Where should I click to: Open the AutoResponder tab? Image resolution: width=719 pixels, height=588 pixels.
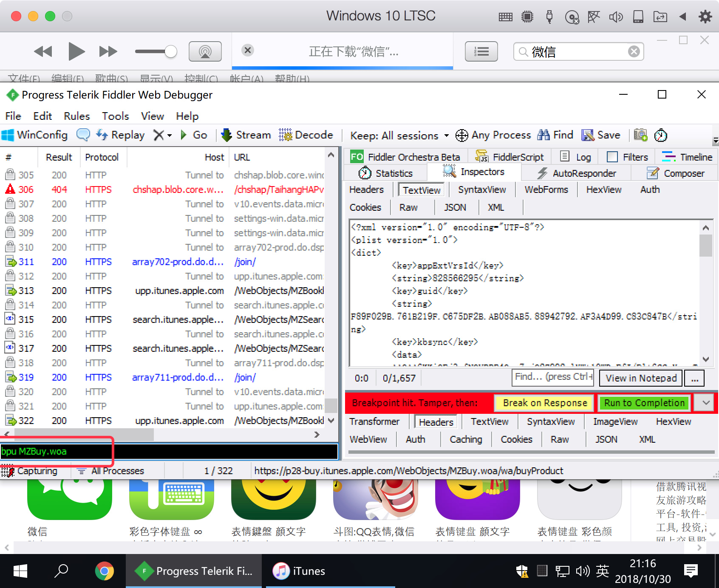pyautogui.click(x=576, y=173)
